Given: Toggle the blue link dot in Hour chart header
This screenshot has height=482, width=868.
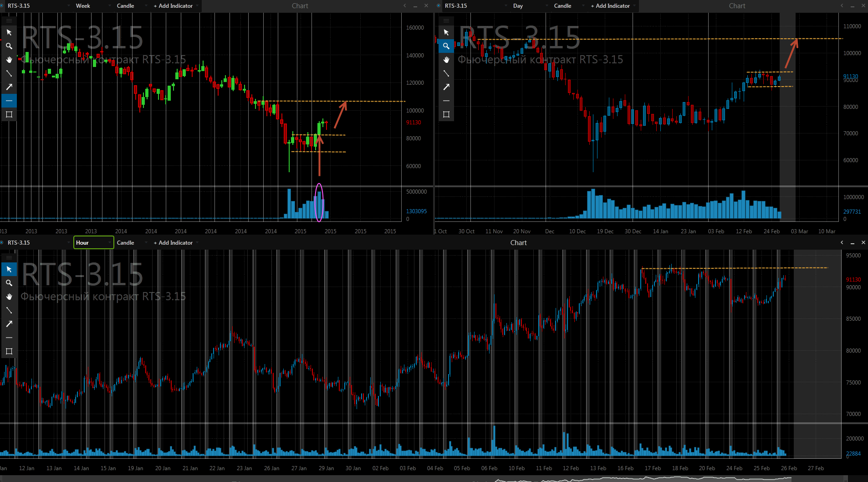Looking at the screenshot, I should coord(2,243).
